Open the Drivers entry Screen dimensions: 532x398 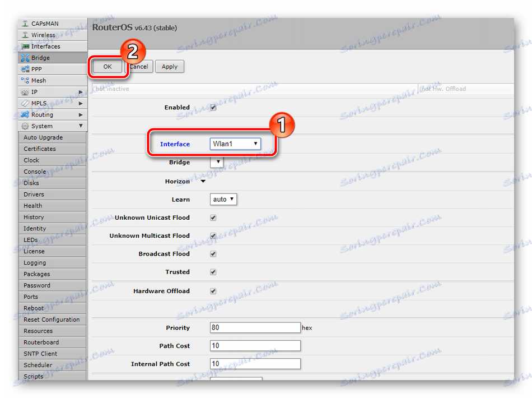tap(52, 195)
